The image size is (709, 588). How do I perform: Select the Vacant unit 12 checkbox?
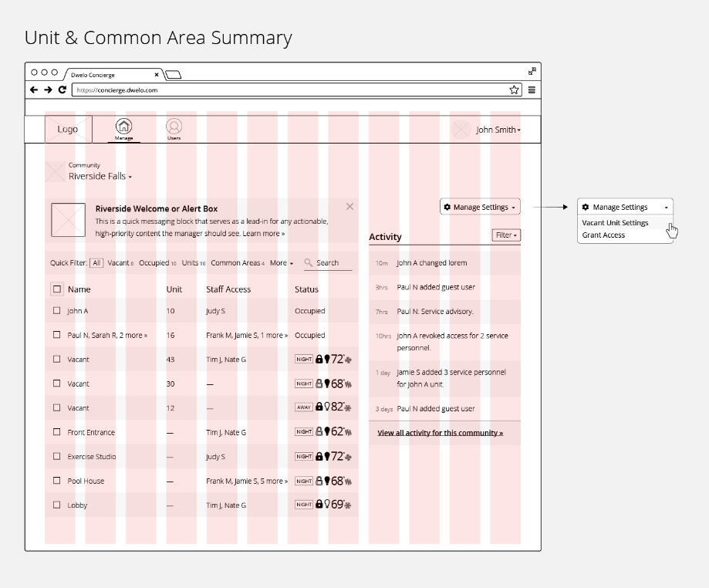(x=56, y=407)
